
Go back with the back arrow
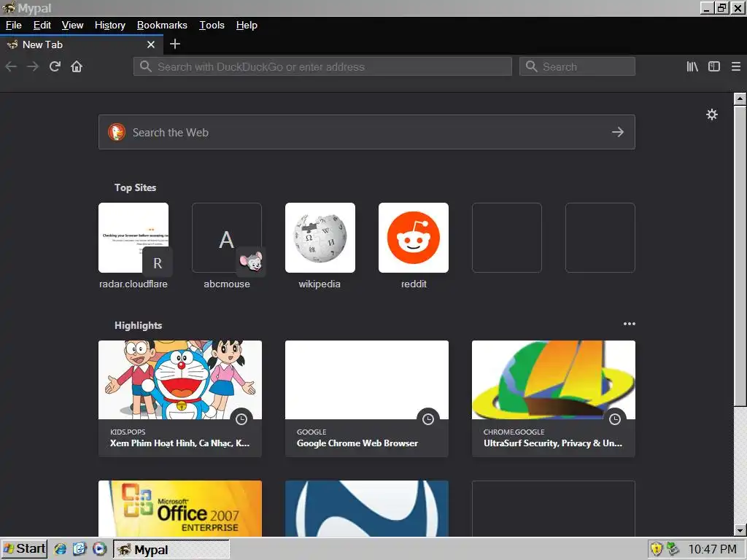pyautogui.click(x=11, y=66)
